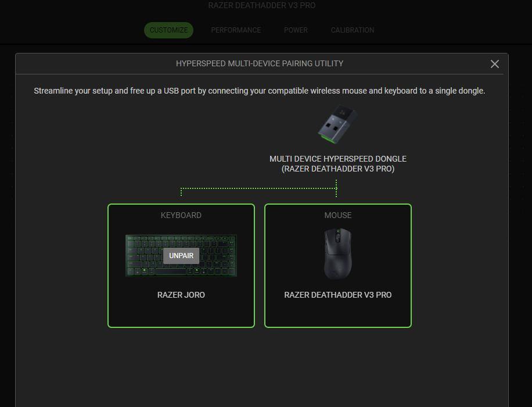Screen dimensions: 532x407
Task: Click the dotted green connector line
Action: click(x=258, y=188)
